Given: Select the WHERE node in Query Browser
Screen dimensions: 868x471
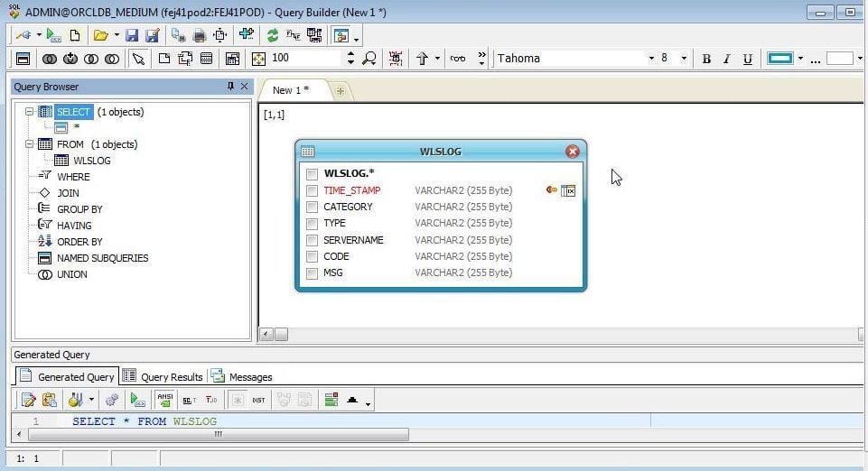Looking at the screenshot, I should click(x=73, y=177).
